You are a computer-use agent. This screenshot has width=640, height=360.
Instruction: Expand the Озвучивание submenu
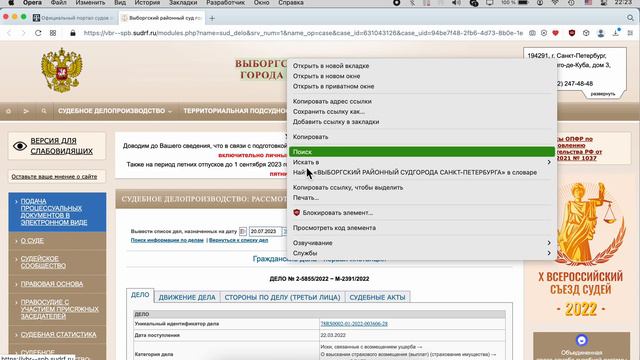[421, 243]
